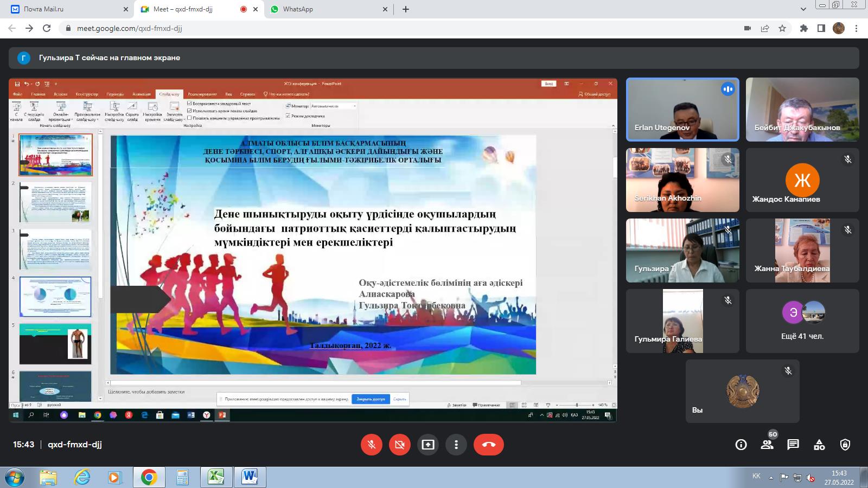This screenshot has width=868, height=488.
Task: Open a new browser tab
Action: (x=406, y=9)
